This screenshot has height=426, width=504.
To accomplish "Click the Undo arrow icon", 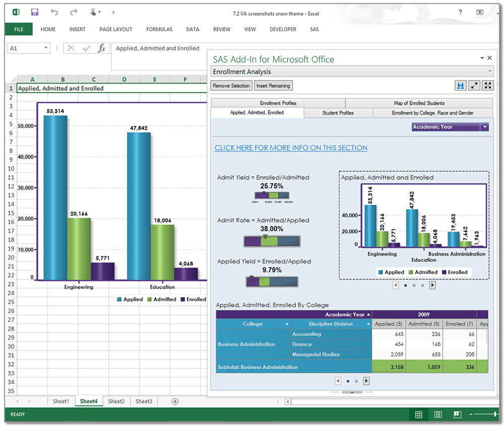I will pyautogui.click(x=54, y=12).
